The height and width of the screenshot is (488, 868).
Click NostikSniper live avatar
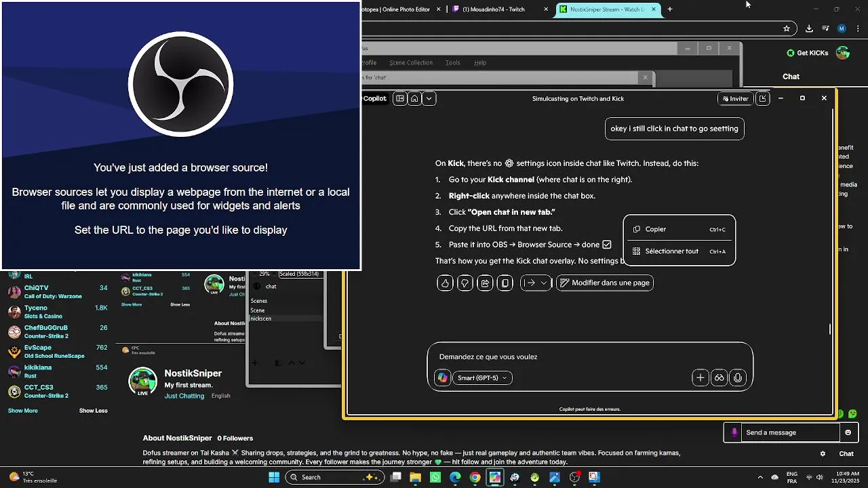point(143,382)
